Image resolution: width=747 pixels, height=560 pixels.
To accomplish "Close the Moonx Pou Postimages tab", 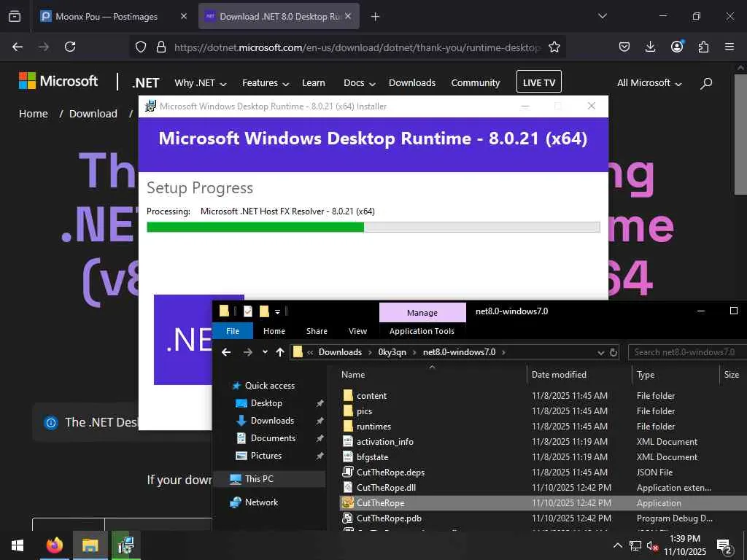I will pos(184,16).
